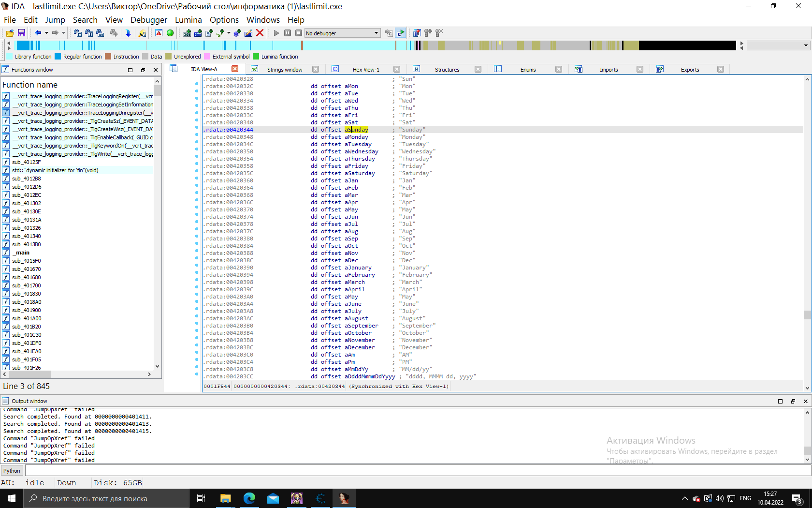Click the Jump back arrow icon
Viewport: 812px width, 508px height.
pyautogui.click(x=38, y=33)
